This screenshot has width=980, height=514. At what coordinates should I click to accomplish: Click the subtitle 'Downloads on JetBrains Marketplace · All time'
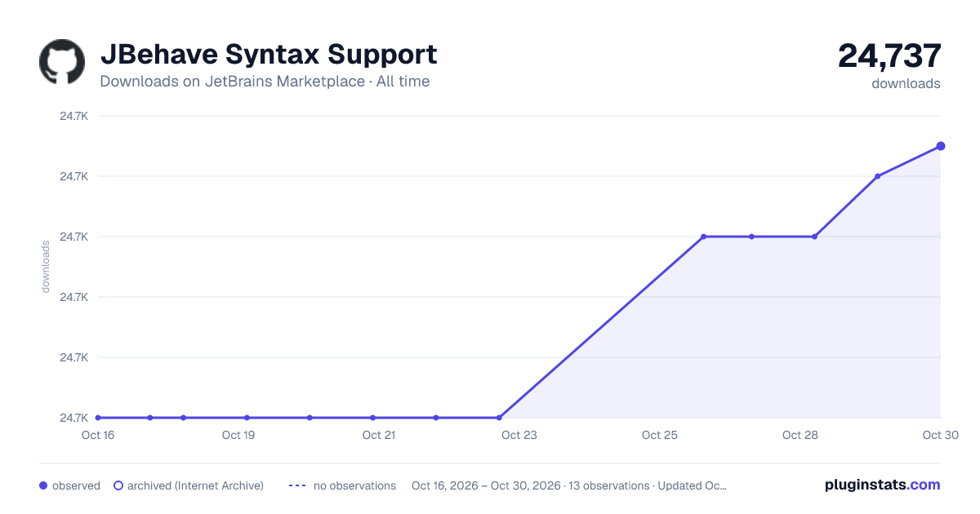[x=265, y=82]
